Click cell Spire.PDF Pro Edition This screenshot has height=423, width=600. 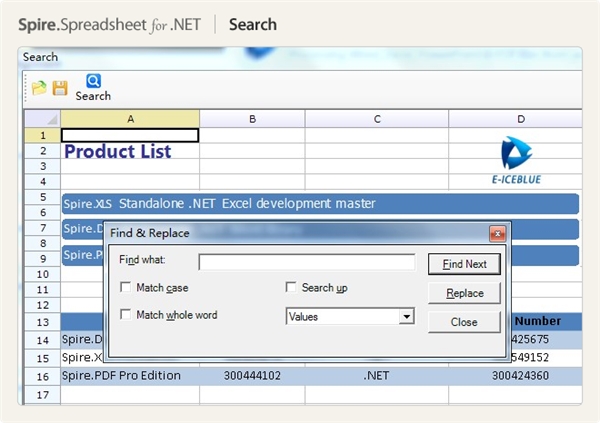(x=130, y=376)
